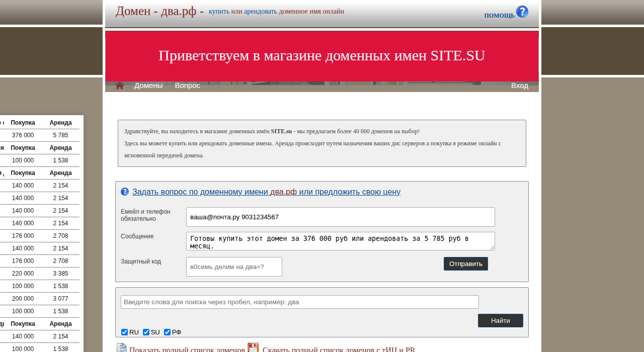
Task: Open the Вопрос menu item
Action: pos(188,85)
